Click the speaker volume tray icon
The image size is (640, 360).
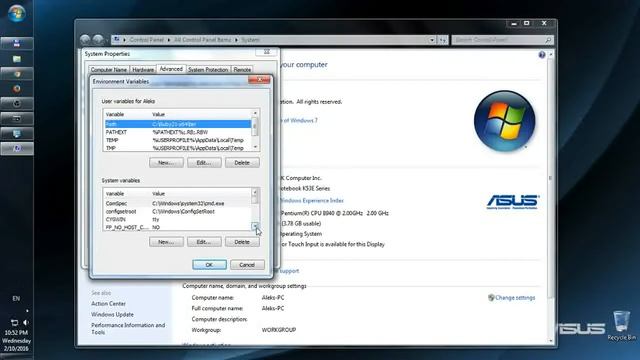point(26,322)
